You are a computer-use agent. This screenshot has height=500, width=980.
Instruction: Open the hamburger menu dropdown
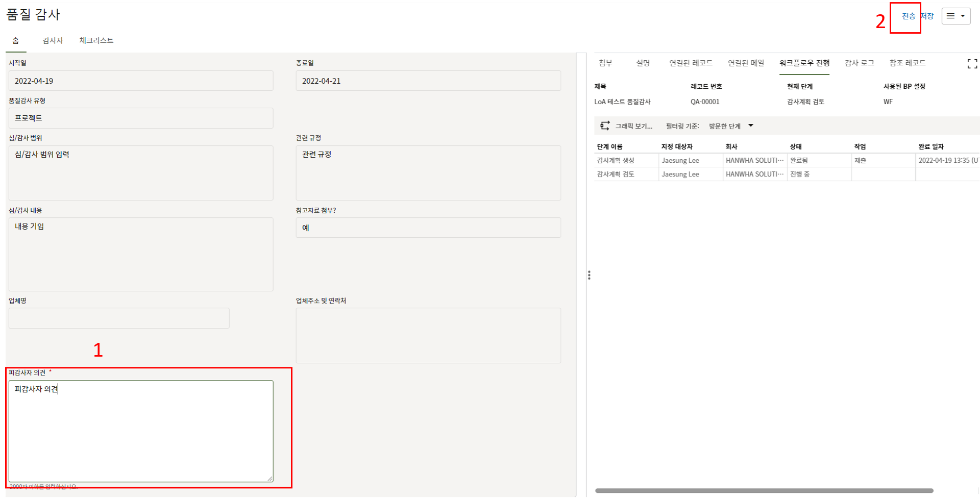click(955, 16)
